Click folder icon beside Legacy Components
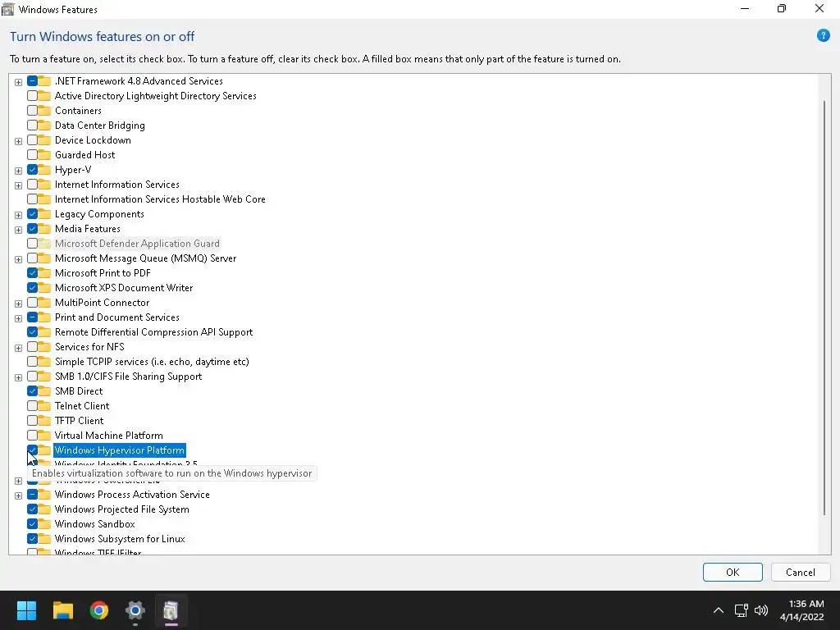This screenshot has height=630, width=840. click(44, 214)
